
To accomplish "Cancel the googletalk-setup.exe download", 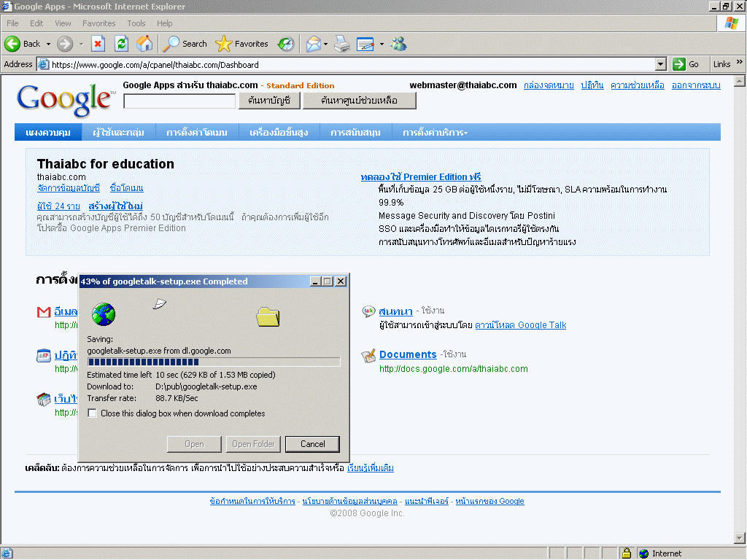I will (x=312, y=444).
